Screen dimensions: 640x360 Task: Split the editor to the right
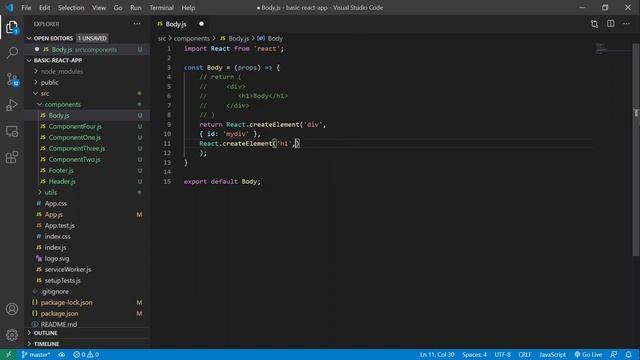611,24
